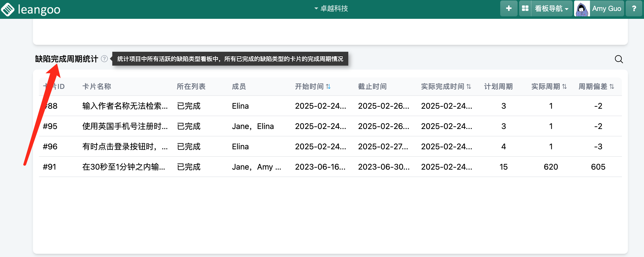The width and height of the screenshot is (644, 257).
Task: Click the 成员 column header
Action: click(x=239, y=87)
